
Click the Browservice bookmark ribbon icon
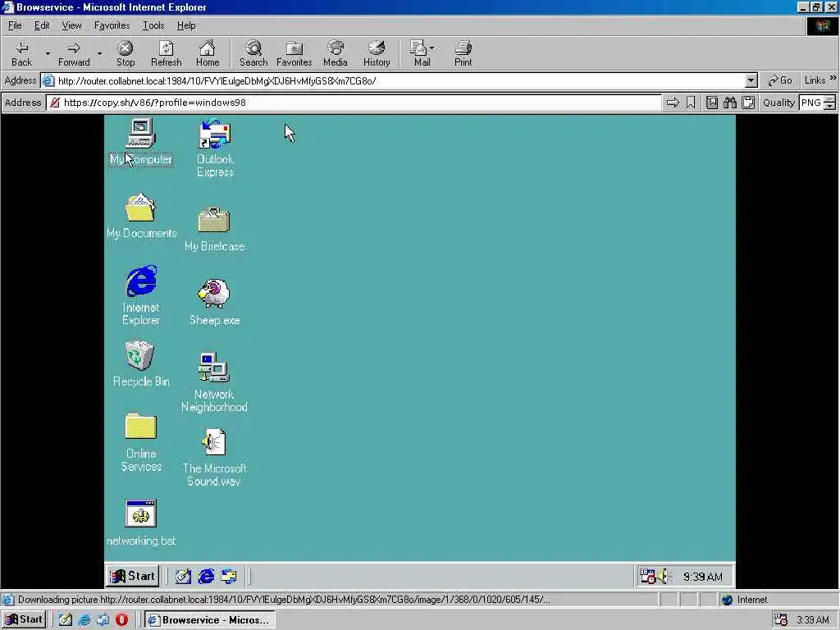point(691,103)
